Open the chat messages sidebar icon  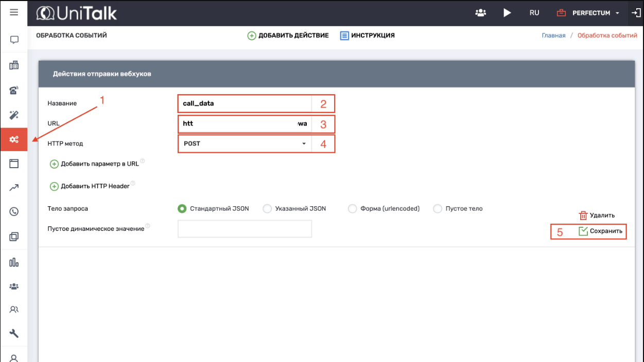[14, 40]
